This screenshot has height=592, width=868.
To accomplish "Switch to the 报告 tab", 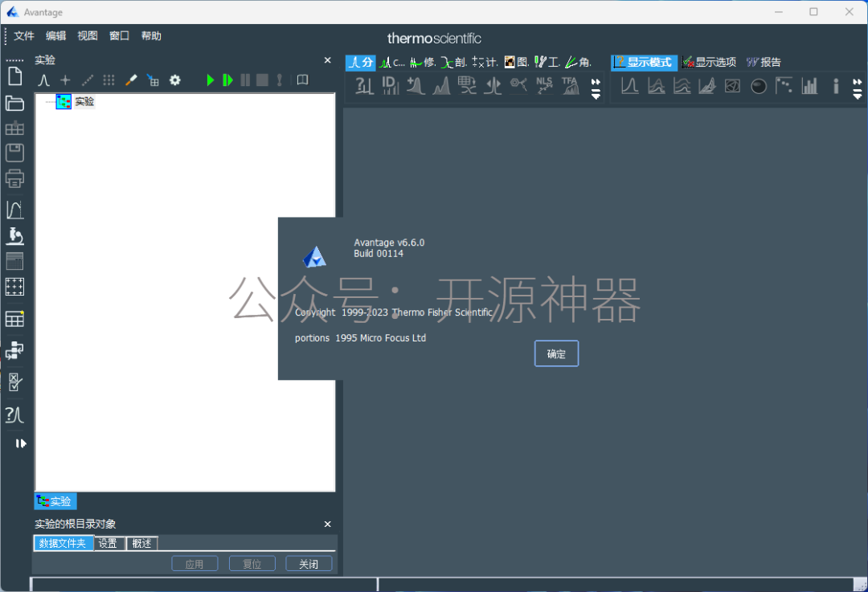I will point(764,62).
